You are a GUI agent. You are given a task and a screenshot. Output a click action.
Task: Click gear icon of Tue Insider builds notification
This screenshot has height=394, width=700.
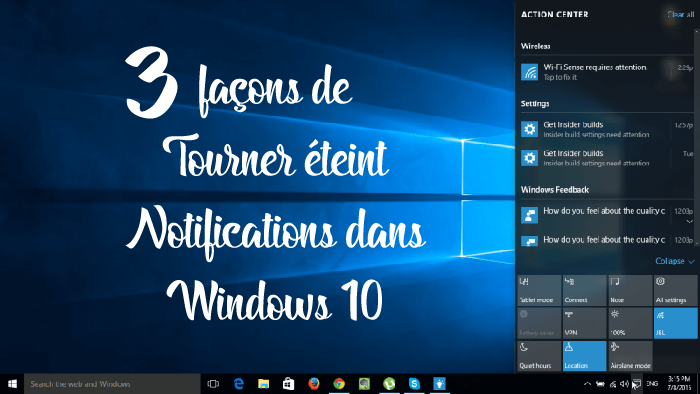[x=529, y=158]
